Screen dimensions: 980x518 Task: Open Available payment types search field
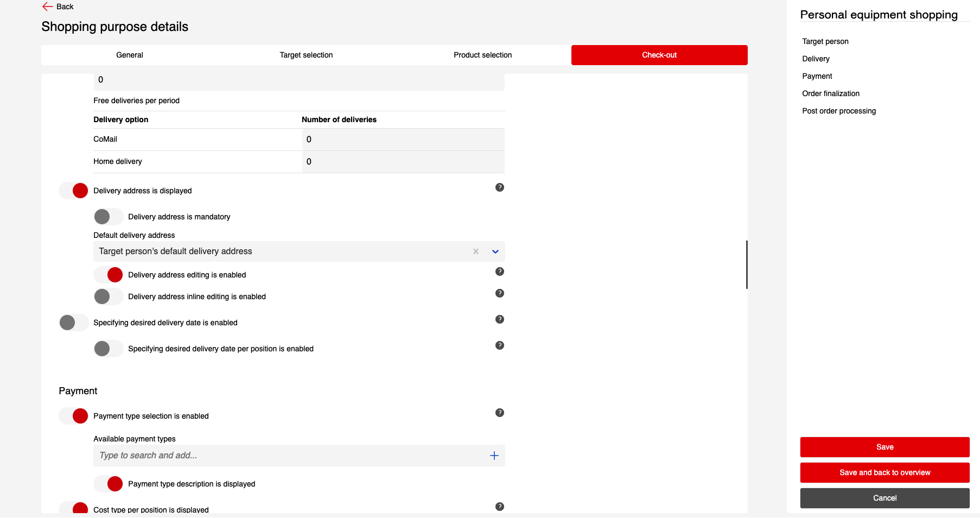coord(290,456)
